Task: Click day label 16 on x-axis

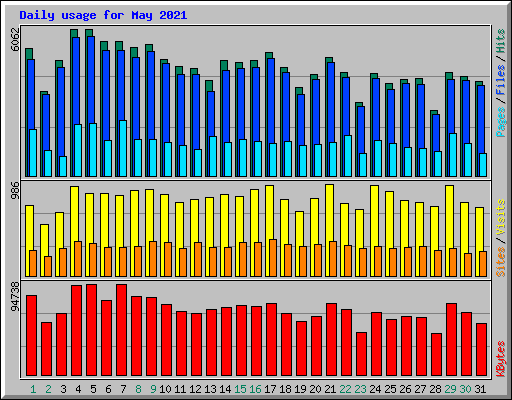Action: (x=255, y=389)
